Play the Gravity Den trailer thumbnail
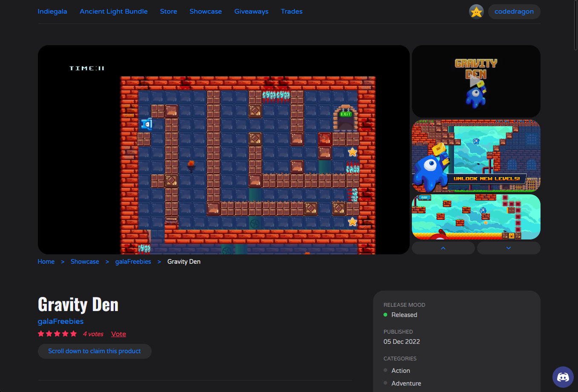 (x=476, y=81)
